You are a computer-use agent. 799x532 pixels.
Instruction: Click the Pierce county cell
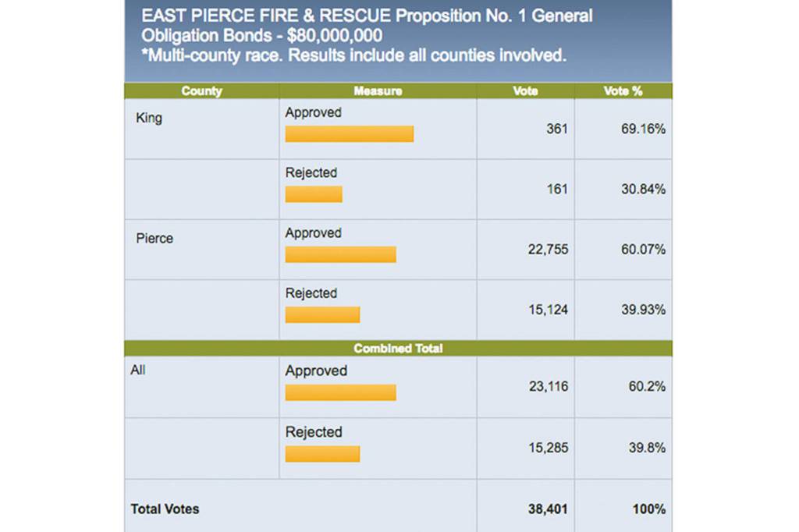[x=154, y=239]
